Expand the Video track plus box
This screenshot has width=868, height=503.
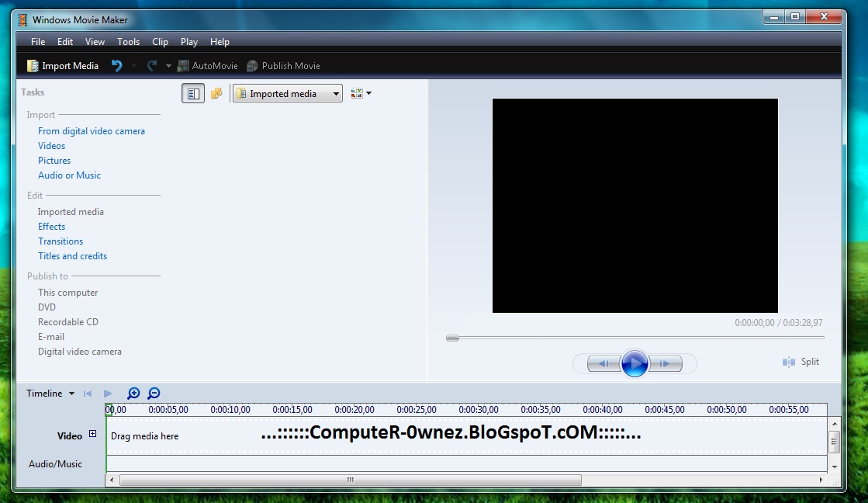(93, 435)
